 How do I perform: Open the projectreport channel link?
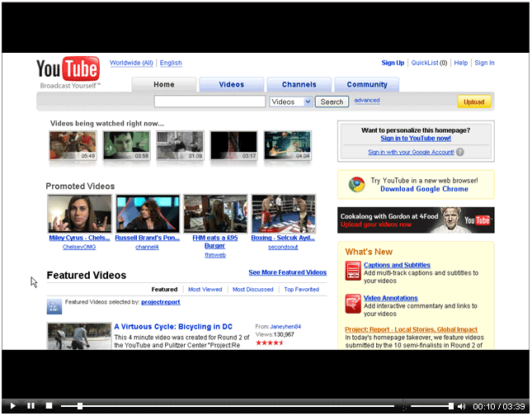point(161,302)
